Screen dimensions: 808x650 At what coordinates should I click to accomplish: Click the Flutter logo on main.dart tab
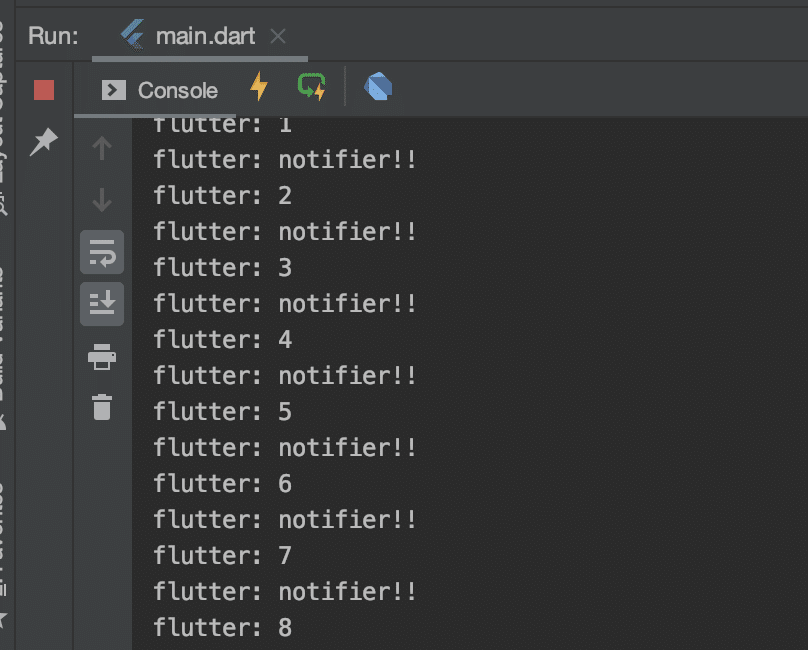coord(132,35)
